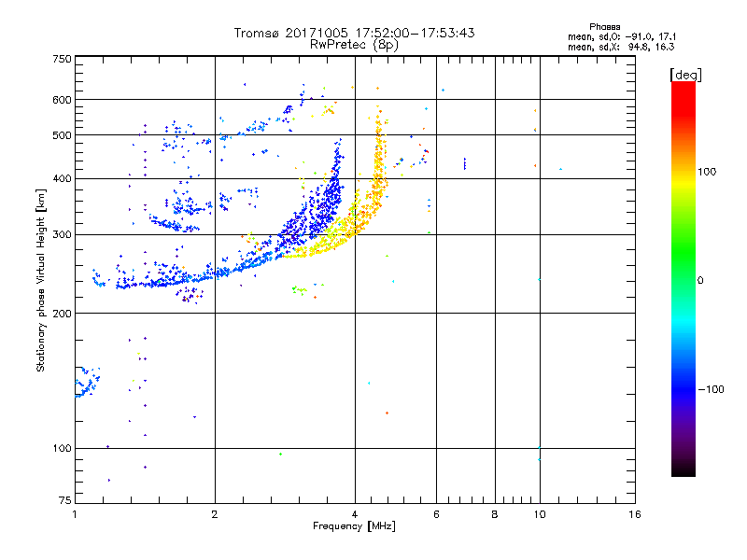
Task: Click colorbar tick label '100'
Action: [707, 172]
